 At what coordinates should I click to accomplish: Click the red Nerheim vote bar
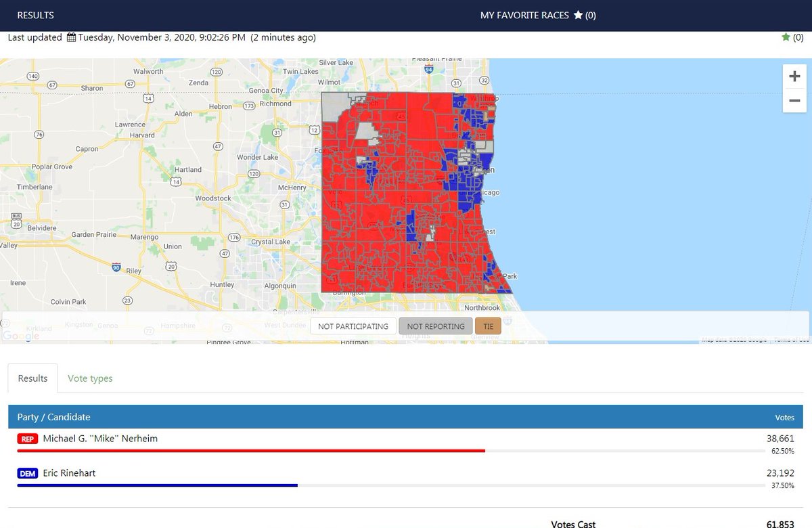click(251, 450)
